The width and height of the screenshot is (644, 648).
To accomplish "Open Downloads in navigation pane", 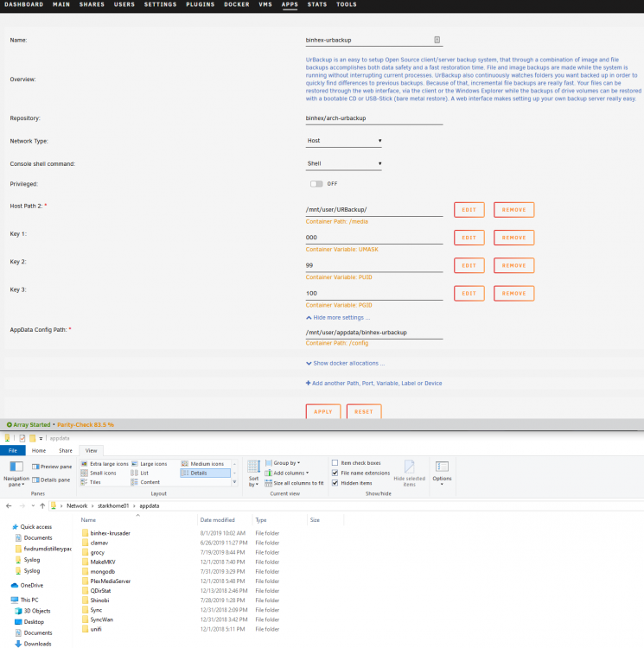I will click(33, 644).
